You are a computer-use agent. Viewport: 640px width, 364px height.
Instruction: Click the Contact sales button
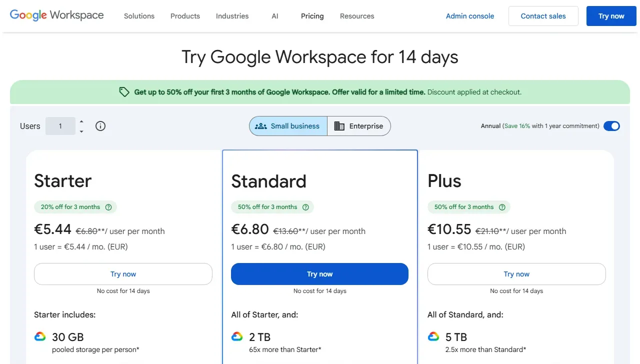(543, 16)
